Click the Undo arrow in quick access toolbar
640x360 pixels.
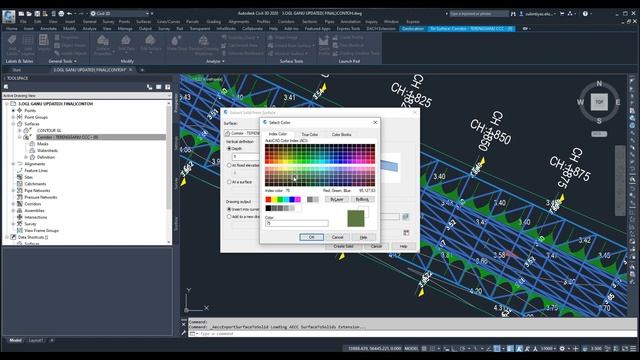(x=69, y=13)
